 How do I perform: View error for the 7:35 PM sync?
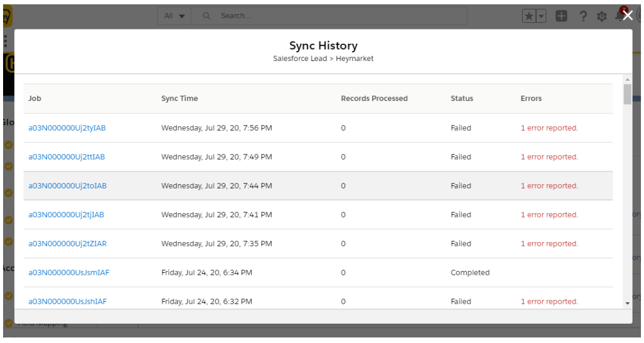point(549,244)
